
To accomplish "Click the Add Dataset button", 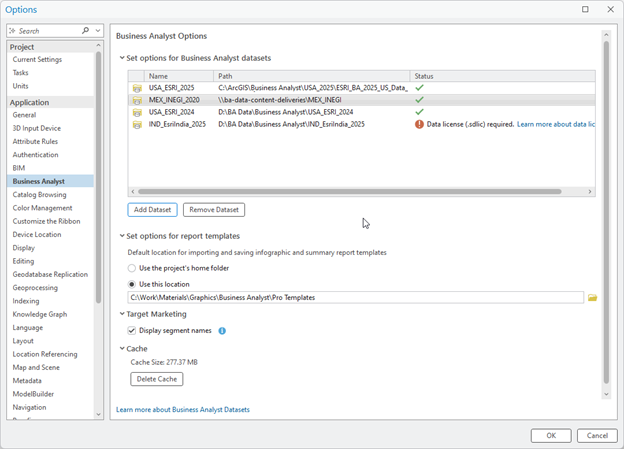I will pyautogui.click(x=152, y=210).
